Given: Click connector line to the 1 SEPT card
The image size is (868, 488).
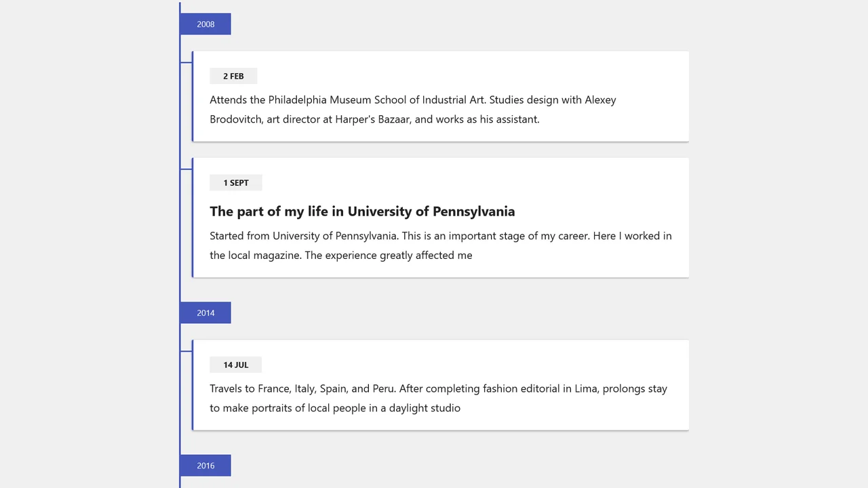Looking at the screenshot, I should tap(186, 169).
